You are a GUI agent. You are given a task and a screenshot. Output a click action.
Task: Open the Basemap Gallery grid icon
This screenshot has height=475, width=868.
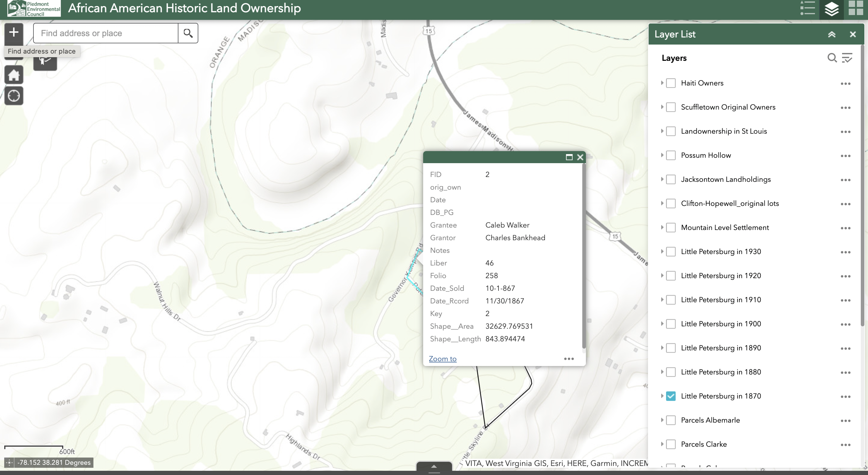tap(856, 8)
